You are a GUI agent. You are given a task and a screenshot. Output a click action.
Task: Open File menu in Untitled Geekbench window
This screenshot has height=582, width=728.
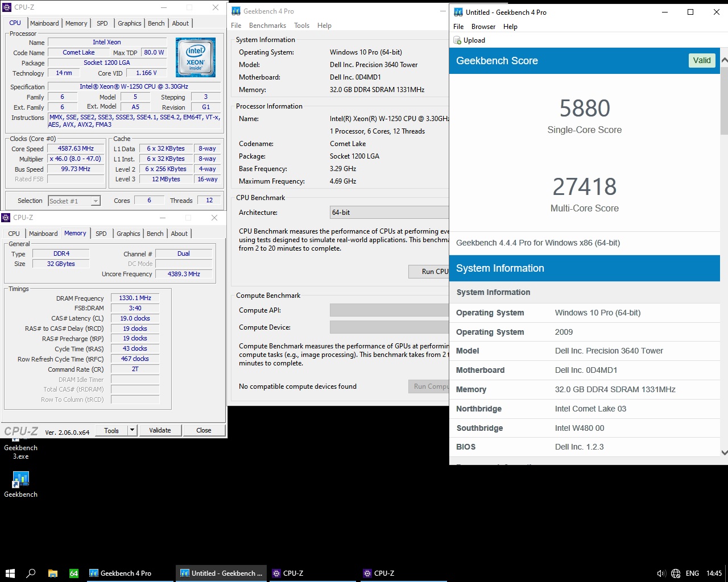458,27
